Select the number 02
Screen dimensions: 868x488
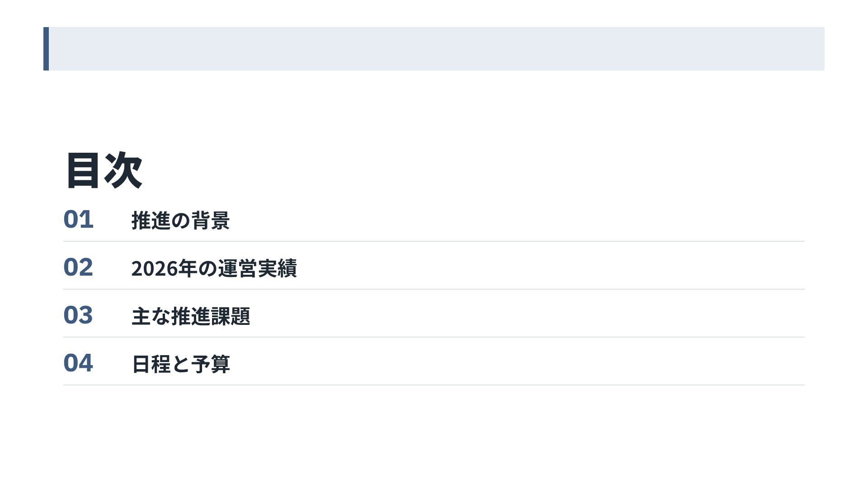[x=78, y=267]
